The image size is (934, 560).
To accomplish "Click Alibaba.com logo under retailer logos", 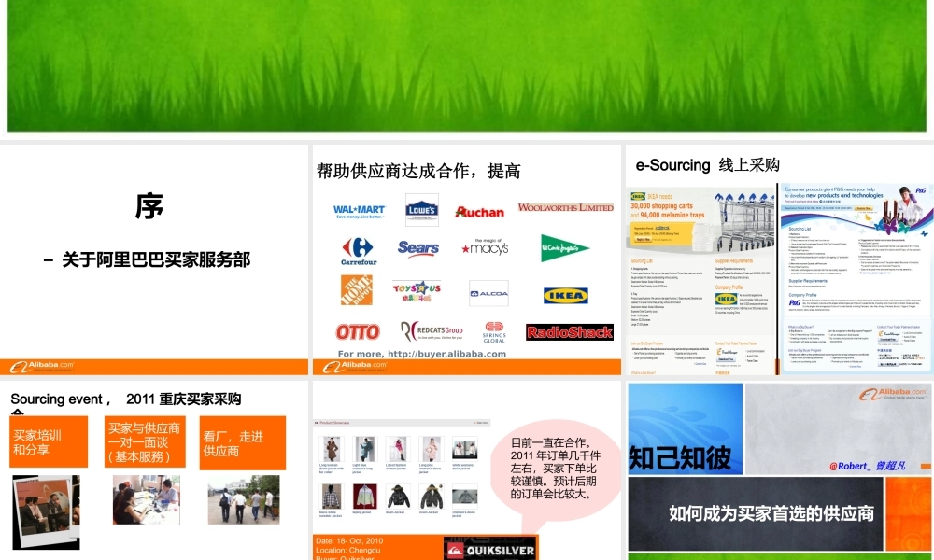I will point(355,367).
